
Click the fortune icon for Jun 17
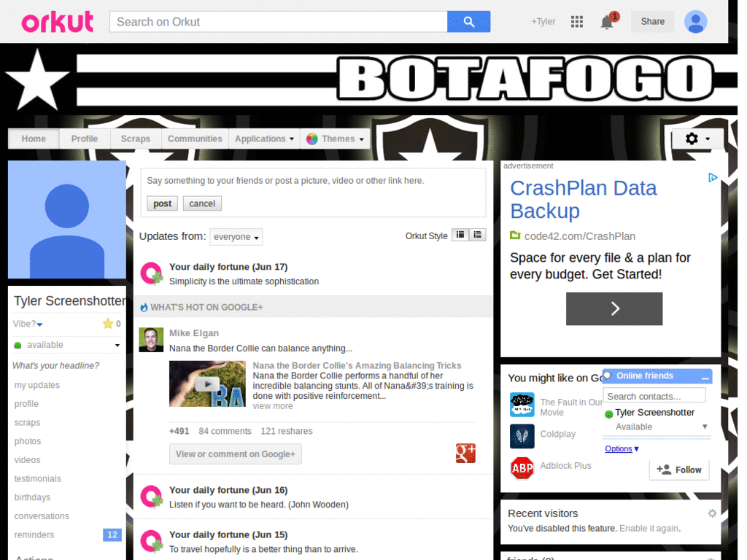152,273
